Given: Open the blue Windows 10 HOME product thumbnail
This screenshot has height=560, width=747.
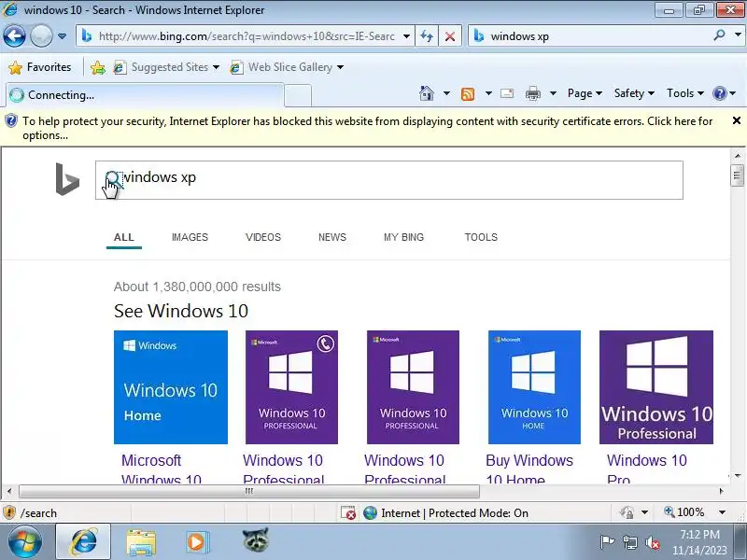Looking at the screenshot, I should 534,387.
